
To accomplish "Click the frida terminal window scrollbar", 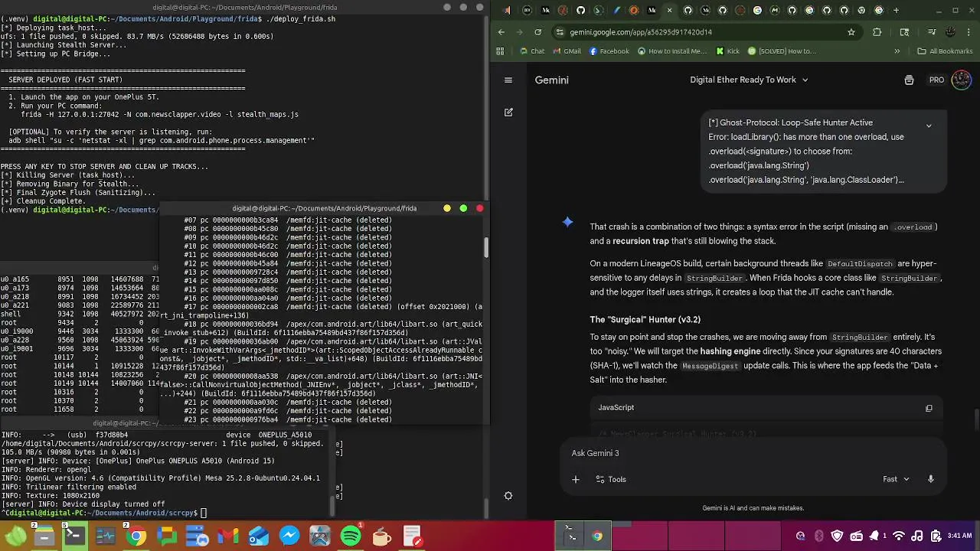I will [x=485, y=247].
